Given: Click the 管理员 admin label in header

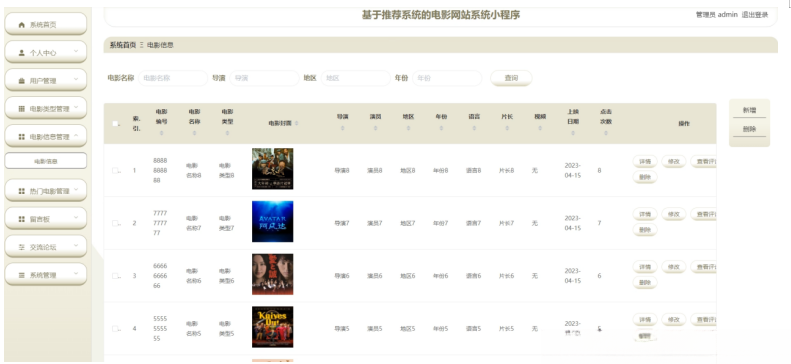Looking at the screenshot, I should point(717,15).
